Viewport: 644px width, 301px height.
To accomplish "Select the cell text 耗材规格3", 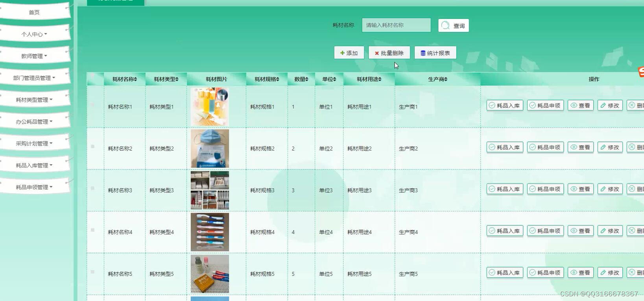I will 262,190.
